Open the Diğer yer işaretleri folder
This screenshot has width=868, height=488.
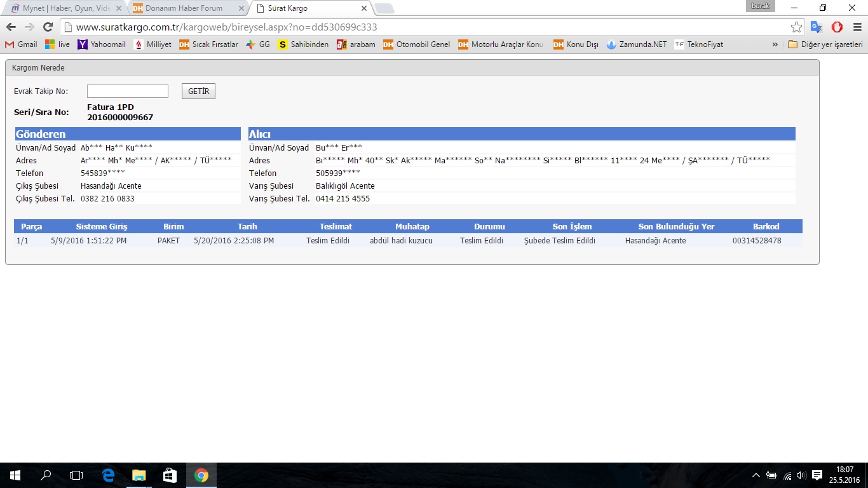pos(825,44)
